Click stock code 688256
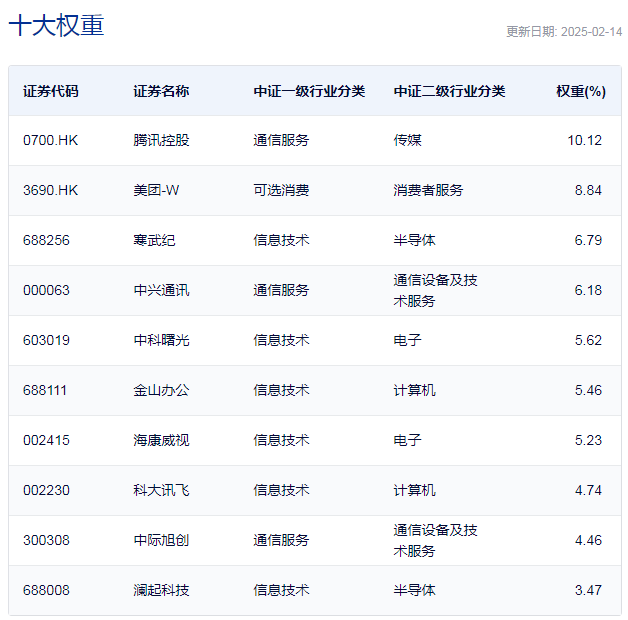 point(46,240)
